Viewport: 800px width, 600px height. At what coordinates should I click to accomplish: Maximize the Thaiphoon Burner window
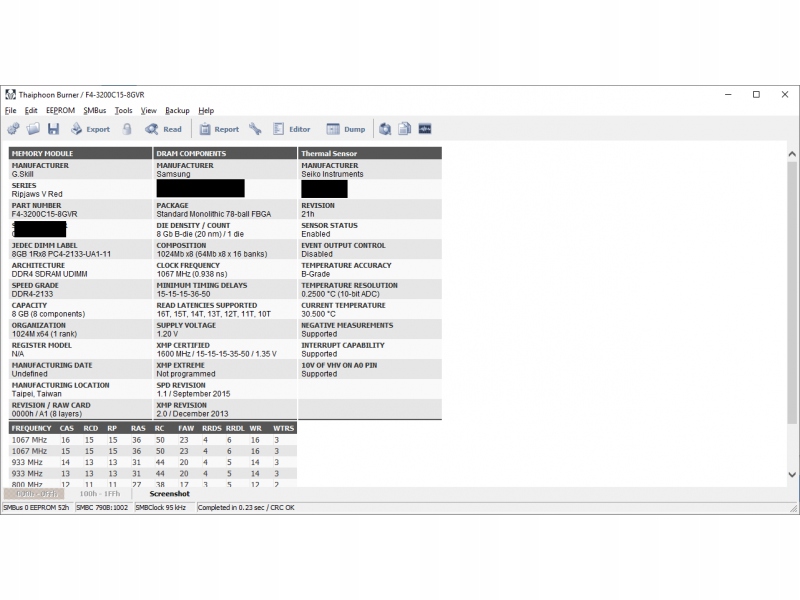click(x=756, y=94)
